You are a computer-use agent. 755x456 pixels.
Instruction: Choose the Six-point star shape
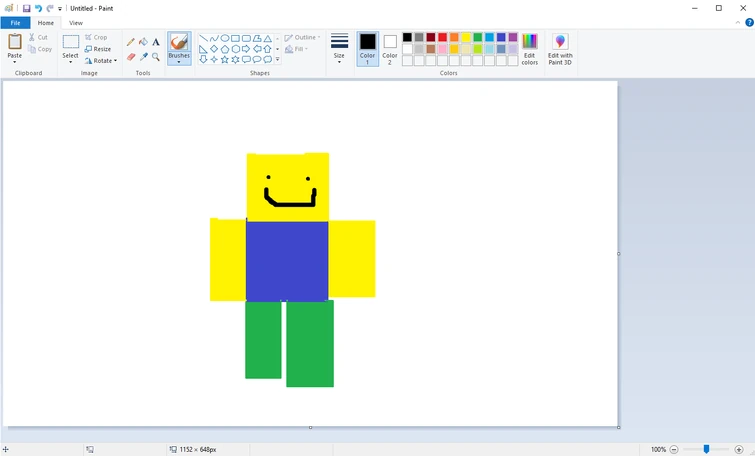(235, 59)
